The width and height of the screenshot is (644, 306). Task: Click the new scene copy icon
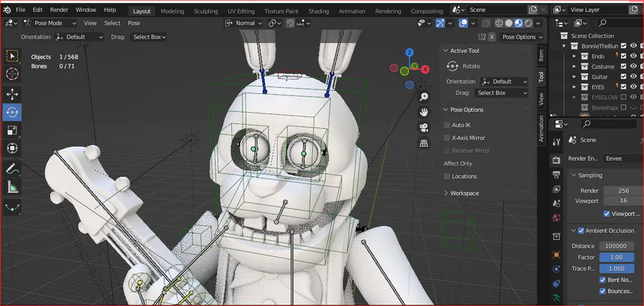(532, 10)
